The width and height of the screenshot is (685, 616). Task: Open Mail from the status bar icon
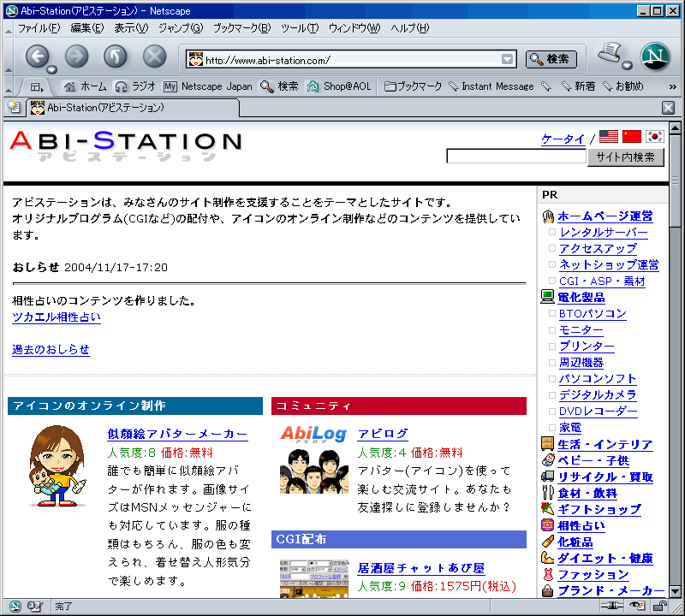pos(34,607)
